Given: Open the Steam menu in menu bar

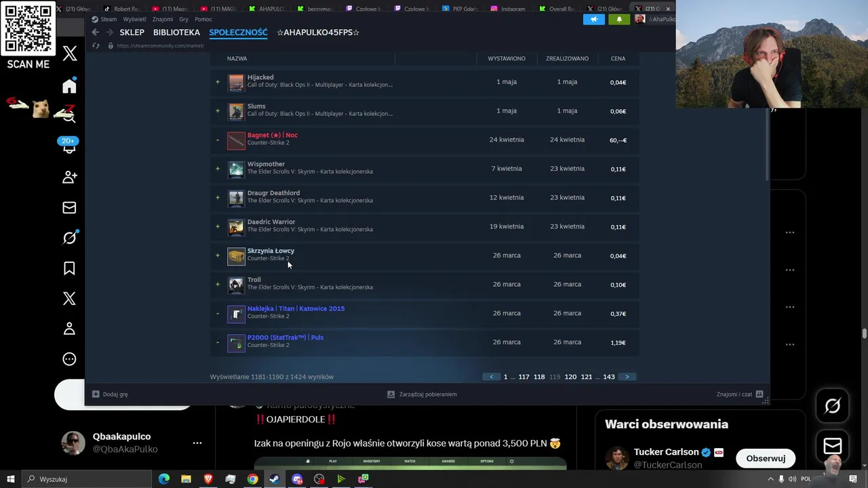Looking at the screenshot, I should 108,20.
